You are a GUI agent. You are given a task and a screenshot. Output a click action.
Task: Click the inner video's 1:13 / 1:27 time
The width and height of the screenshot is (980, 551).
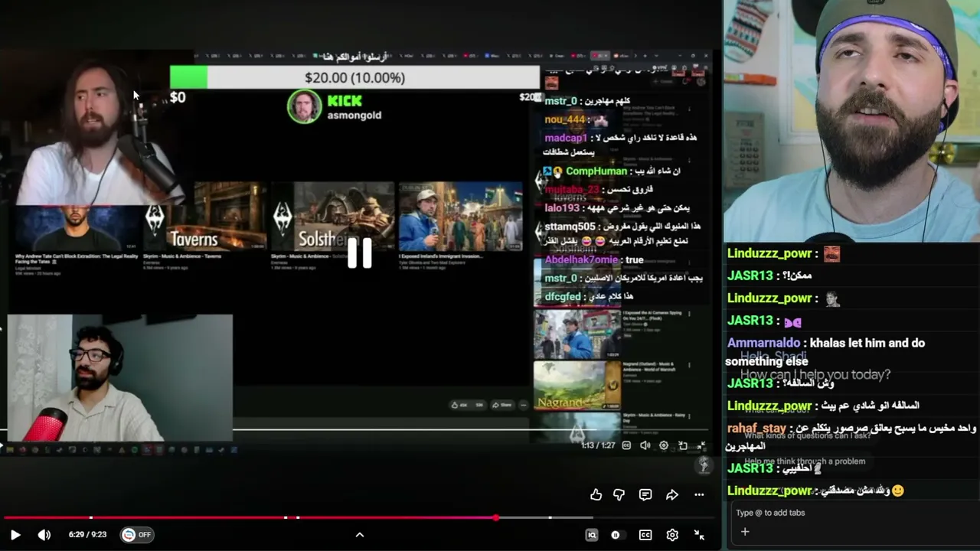[x=598, y=445]
